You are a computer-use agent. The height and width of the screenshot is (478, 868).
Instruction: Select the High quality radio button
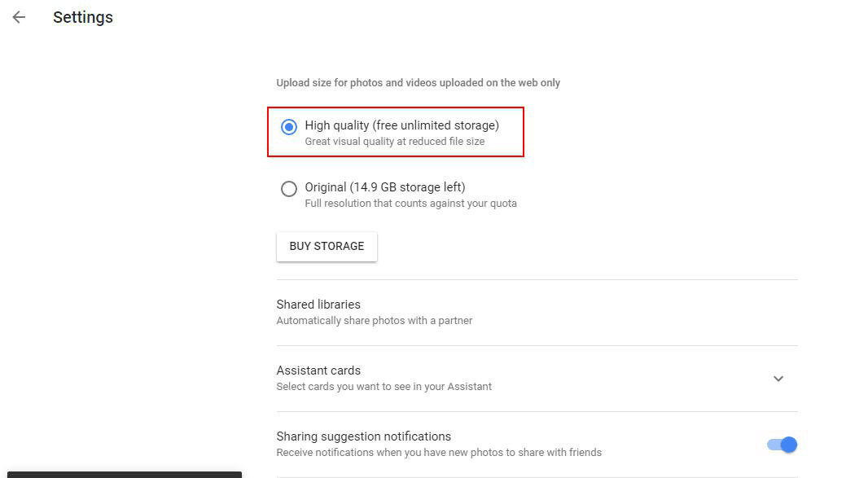pyautogui.click(x=288, y=127)
